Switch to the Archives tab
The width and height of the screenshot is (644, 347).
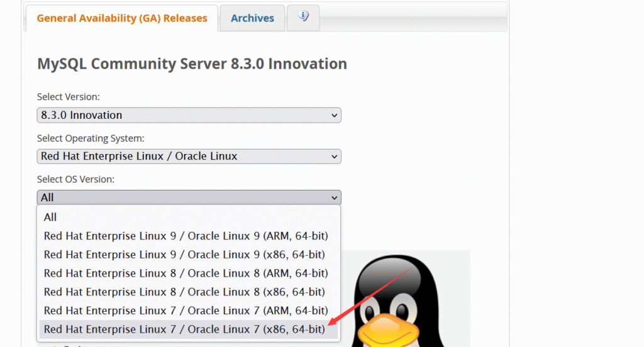click(252, 18)
